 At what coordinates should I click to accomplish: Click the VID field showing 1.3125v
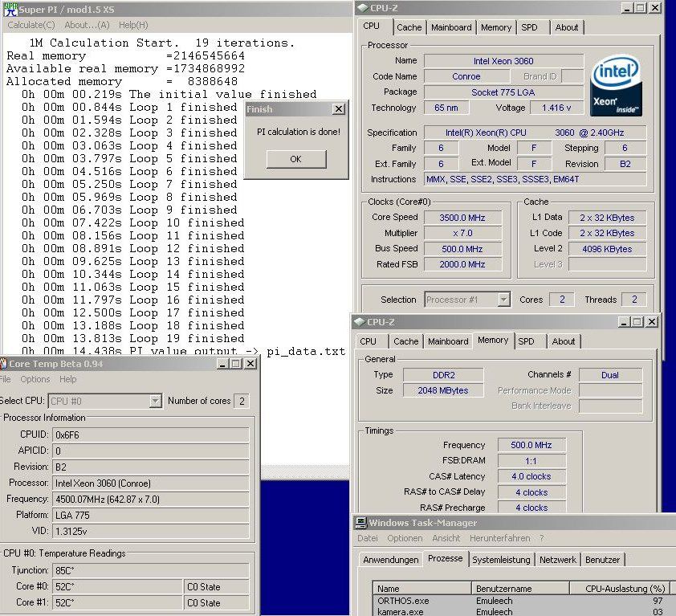(150, 531)
